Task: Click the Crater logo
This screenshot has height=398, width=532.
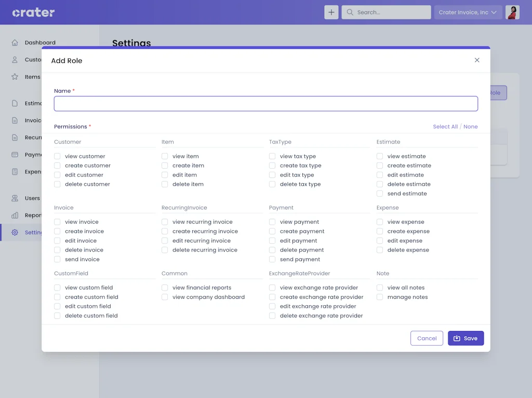Action: coord(33,12)
